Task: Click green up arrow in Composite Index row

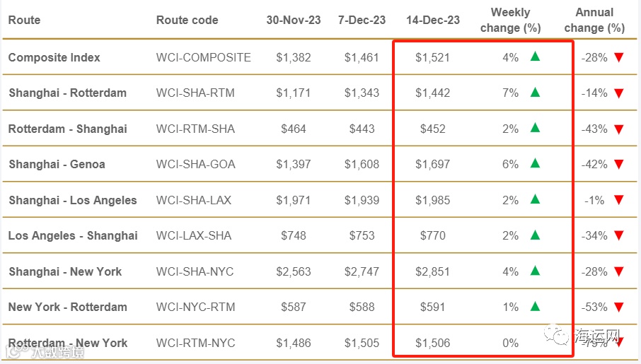Action: pyautogui.click(x=535, y=57)
